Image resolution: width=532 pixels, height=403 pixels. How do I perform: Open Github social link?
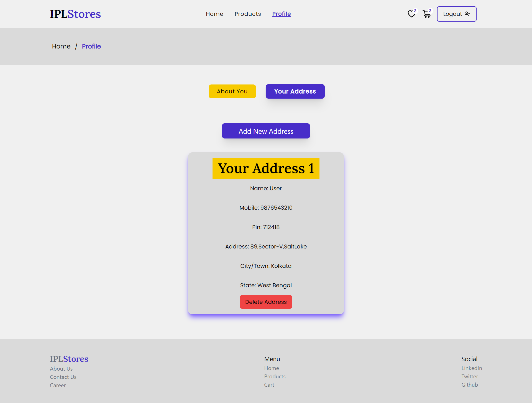pyautogui.click(x=470, y=385)
